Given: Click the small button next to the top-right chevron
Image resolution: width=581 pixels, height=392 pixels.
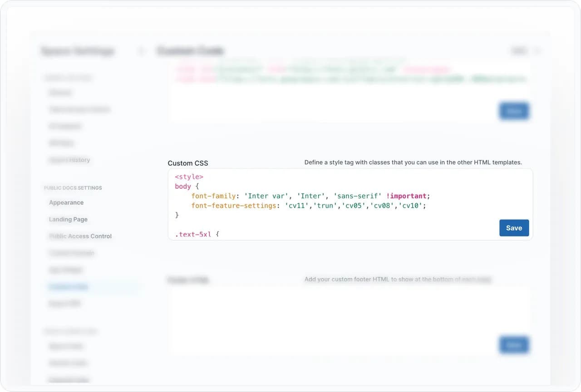Looking at the screenshot, I should tap(519, 51).
